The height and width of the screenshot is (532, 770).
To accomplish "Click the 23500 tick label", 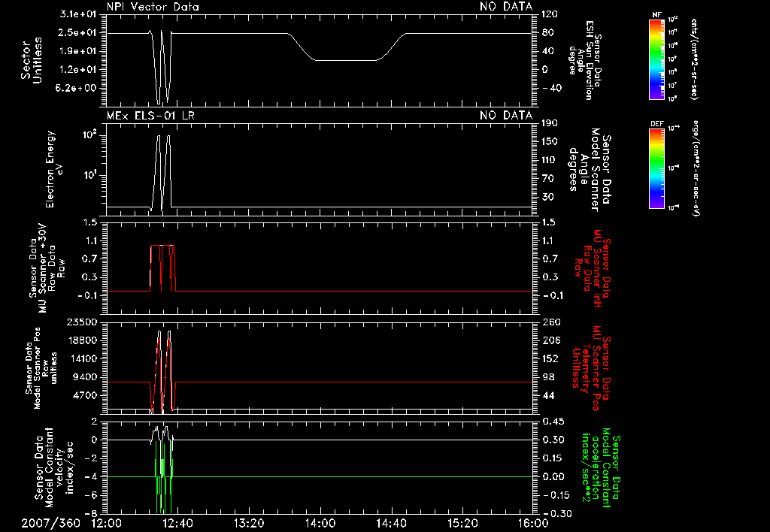I will point(81,322).
